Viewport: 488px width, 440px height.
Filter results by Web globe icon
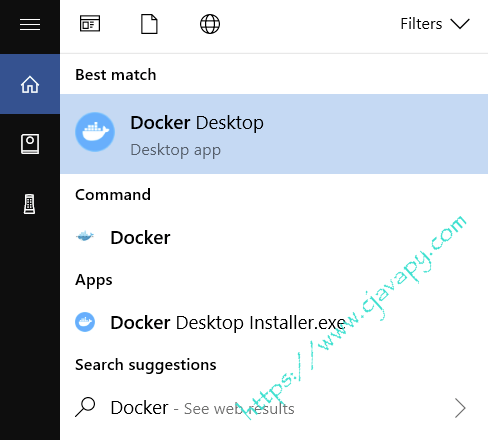pos(210,24)
